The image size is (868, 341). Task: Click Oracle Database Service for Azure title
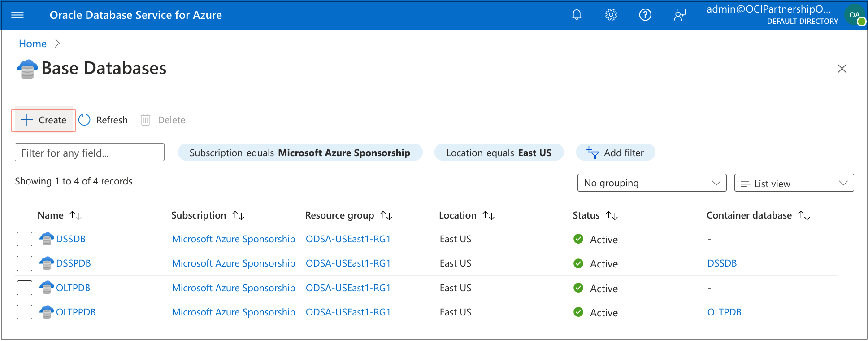[x=136, y=15]
